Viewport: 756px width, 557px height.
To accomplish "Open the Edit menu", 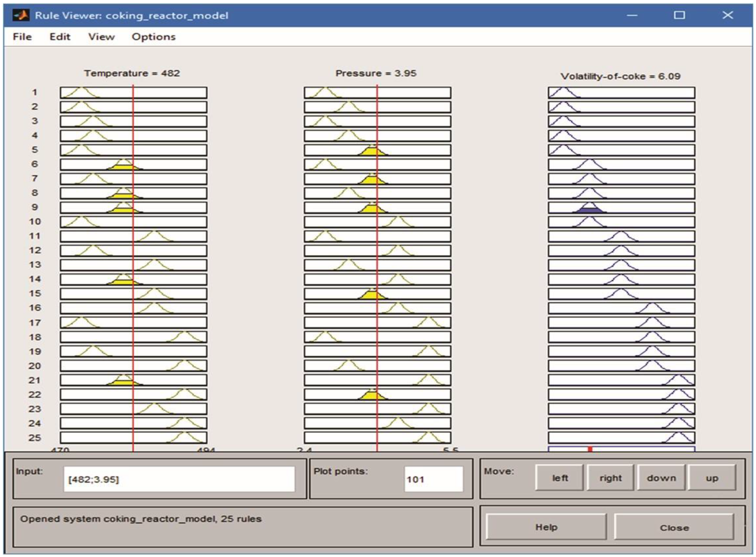I will tap(60, 37).
